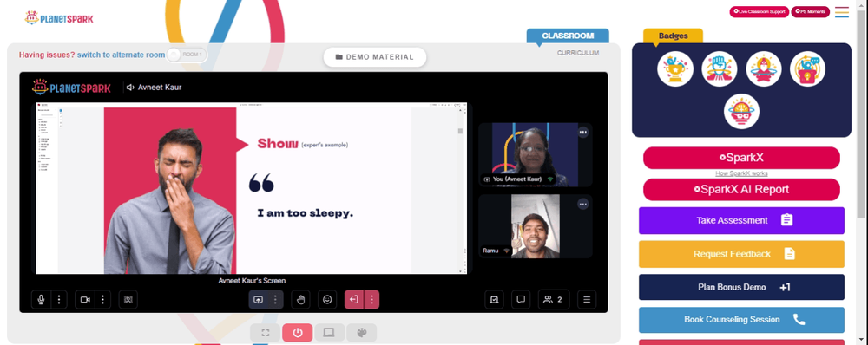Open the emoji reactions button

click(327, 300)
